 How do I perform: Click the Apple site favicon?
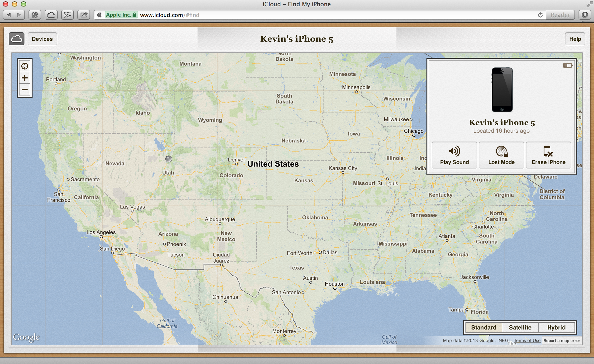[x=99, y=15]
